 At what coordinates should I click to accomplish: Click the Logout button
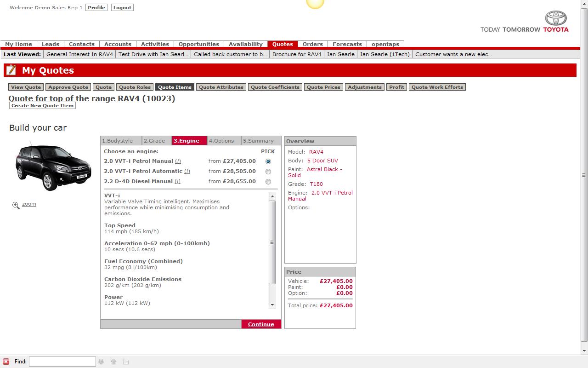click(x=122, y=7)
